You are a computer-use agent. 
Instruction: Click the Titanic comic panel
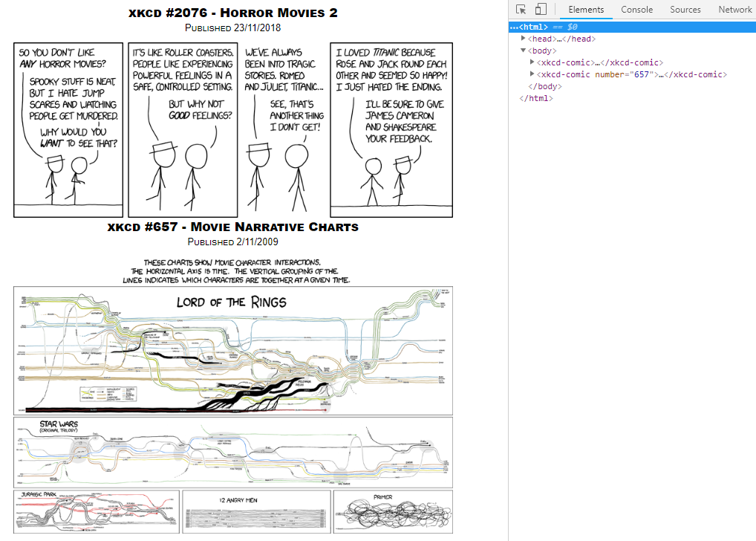[x=391, y=130]
